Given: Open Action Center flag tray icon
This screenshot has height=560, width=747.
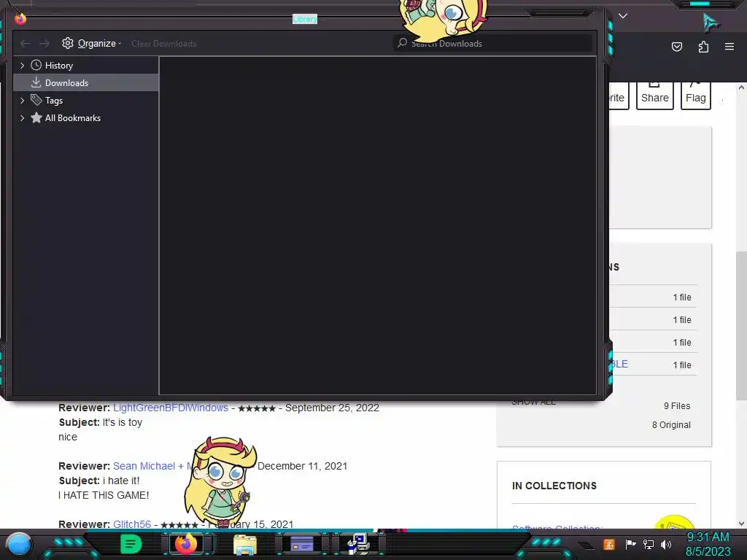Looking at the screenshot, I should [x=630, y=544].
